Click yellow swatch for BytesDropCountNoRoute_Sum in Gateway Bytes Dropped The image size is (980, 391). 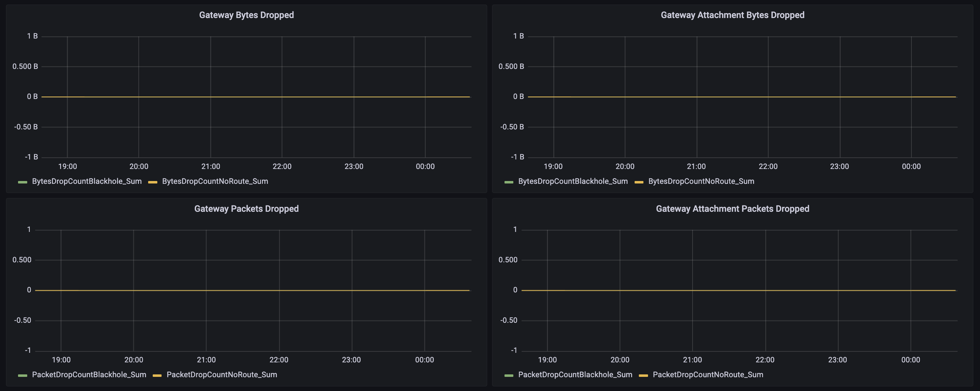pos(153,182)
